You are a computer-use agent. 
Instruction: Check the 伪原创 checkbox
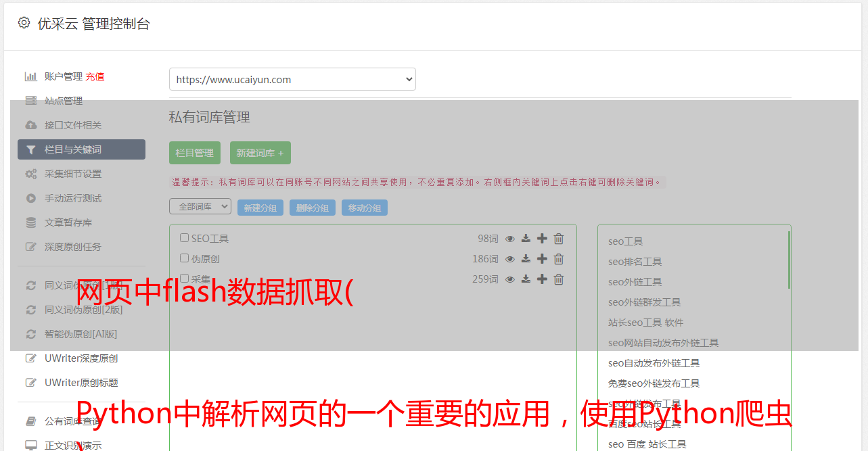[184, 258]
